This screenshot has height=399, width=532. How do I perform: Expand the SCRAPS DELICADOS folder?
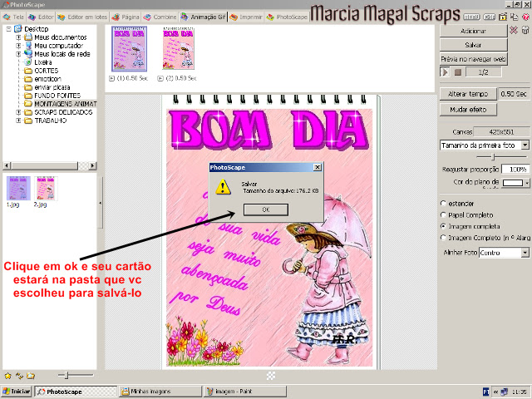click(18, 112)
